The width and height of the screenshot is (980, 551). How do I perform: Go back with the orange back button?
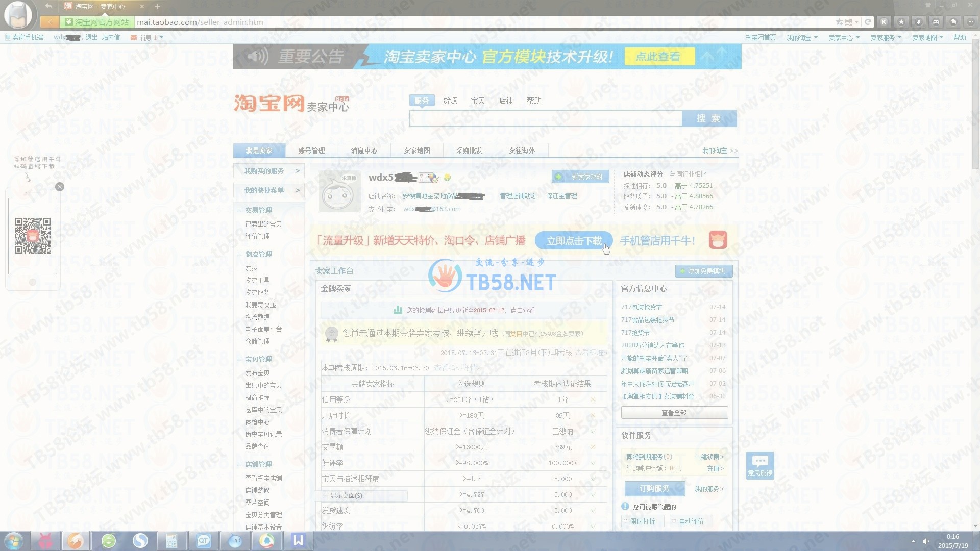50,22
